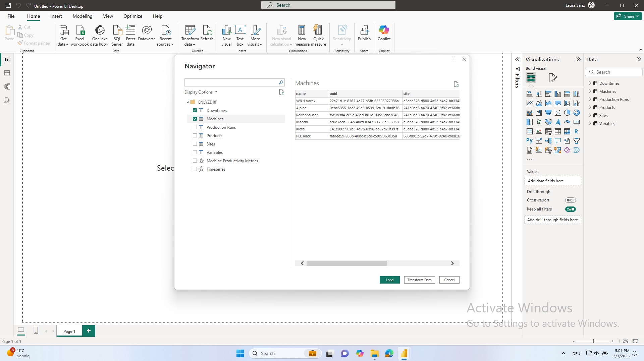Click the Enter data icon
The height and width of the screenshot is (361, 644).
click(130, 31)
